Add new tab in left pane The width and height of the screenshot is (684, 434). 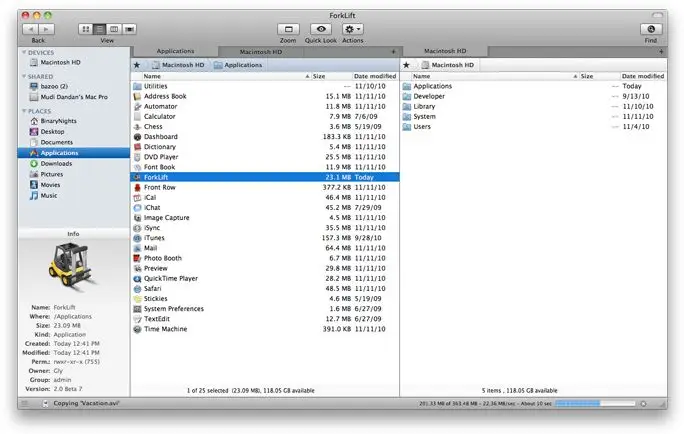pyautogui.click(x=393, y=52)
